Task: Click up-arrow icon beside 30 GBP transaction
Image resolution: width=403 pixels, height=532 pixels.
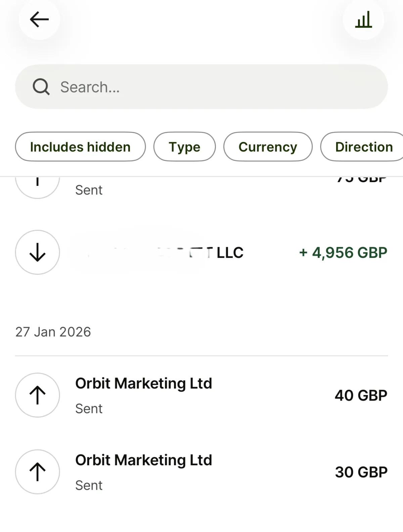Action: [38, 472]
